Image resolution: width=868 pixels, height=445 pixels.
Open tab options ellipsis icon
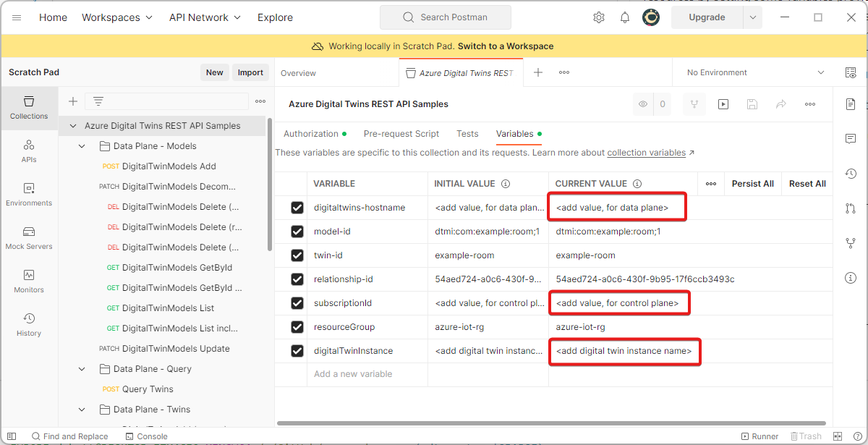coord(564,72)
